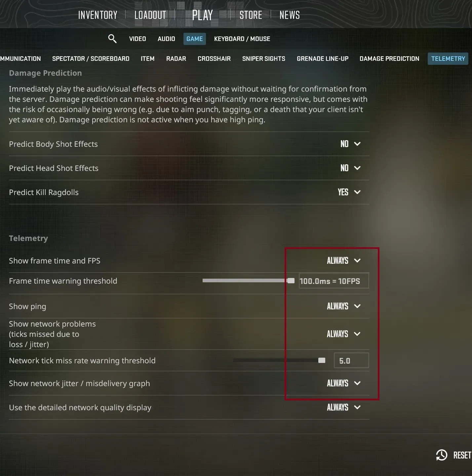Image resolution: width=472 pixels, height=476 pixels.
Task: Select the Crosshair sub-tab
Action: 214,59
